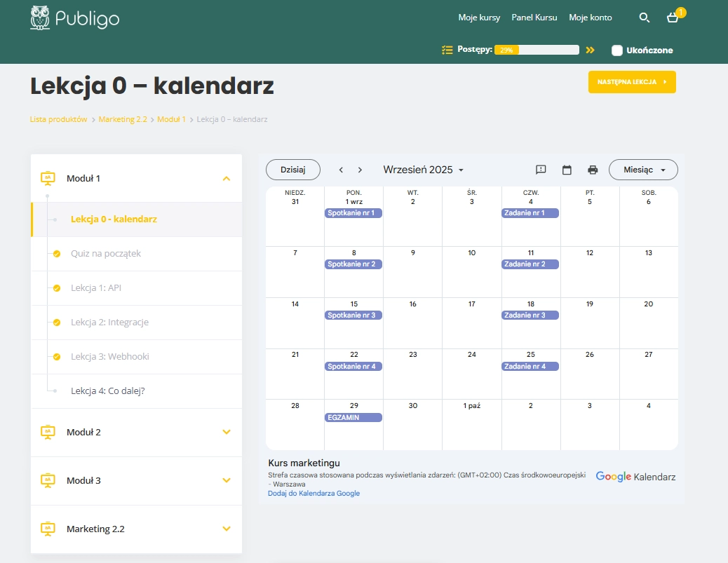Open Spotkanie nr 2 calendar event
Viewport: 728px width, 563px height.
coord(353,264)
